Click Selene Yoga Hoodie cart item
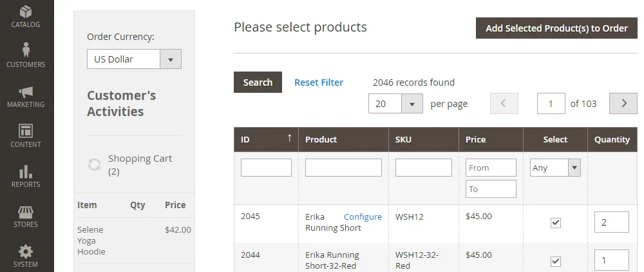Screen dimensions: 644x272 tap(91, 241)
